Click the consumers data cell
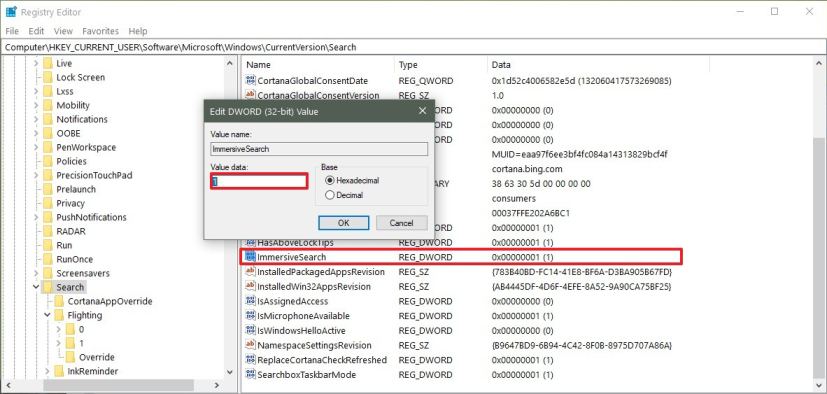 point(513,198)
